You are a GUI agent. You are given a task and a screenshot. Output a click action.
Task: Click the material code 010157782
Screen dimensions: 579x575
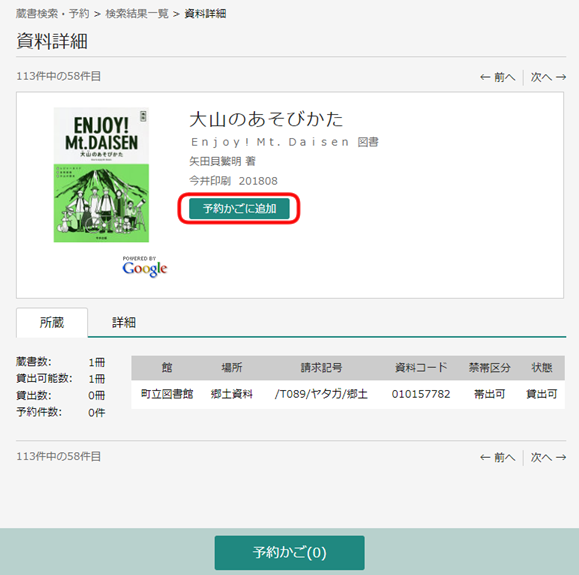coord(421,394)
